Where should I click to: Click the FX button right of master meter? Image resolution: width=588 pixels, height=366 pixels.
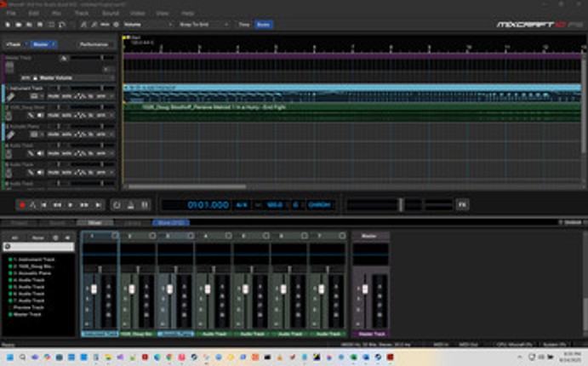tap(462, 204)
